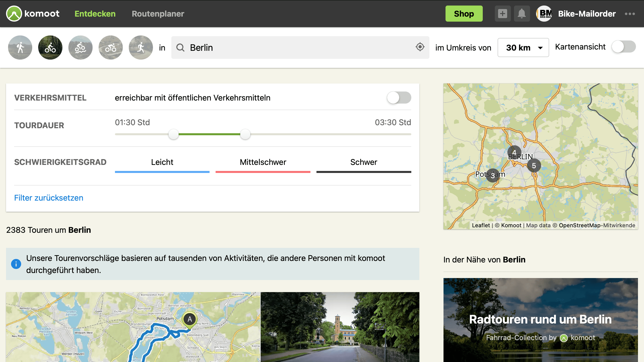Click map cluster marker 5
Viewport: 644px width, 362px height.
pos(534,165)
